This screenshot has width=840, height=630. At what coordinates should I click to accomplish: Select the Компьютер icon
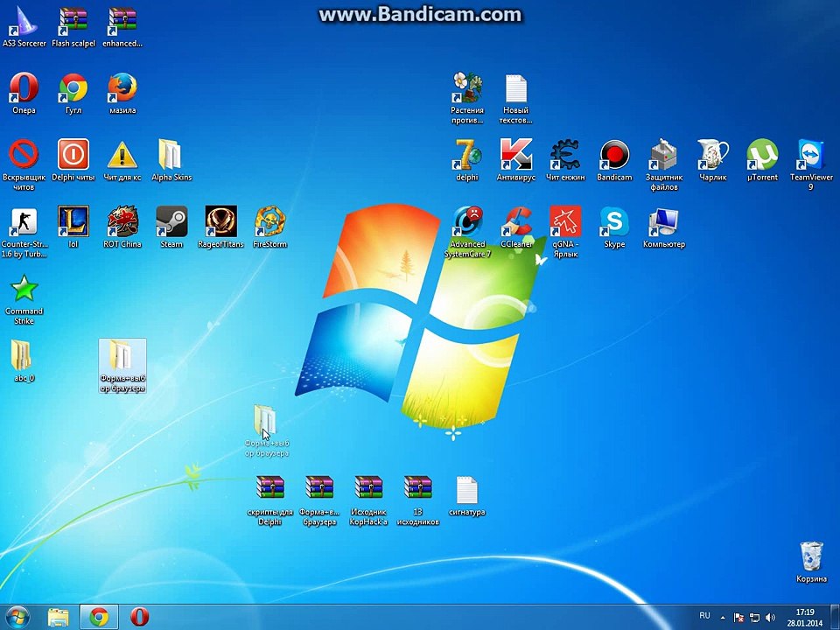click(664, 227)
